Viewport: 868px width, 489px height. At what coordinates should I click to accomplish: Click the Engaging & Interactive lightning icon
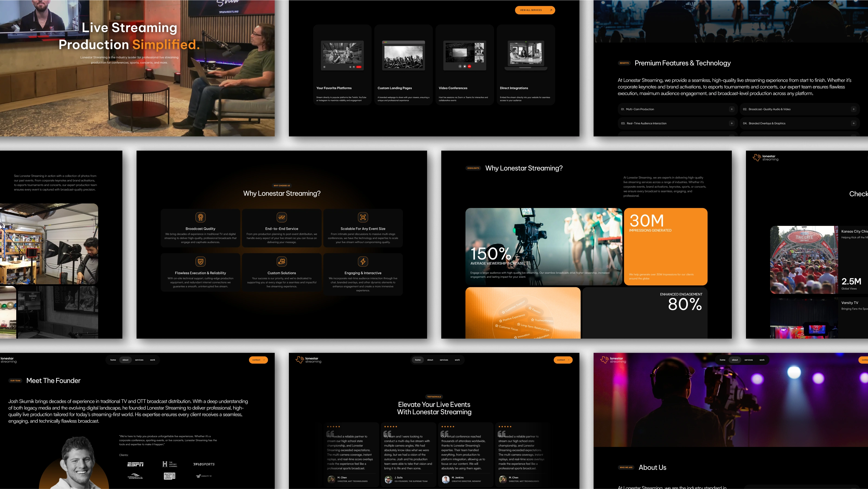point(363,261)
